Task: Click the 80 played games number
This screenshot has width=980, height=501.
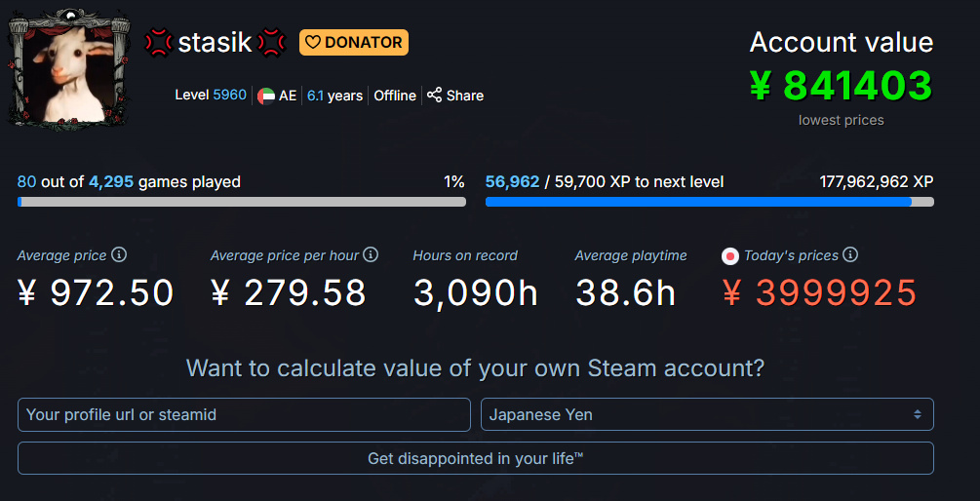Action: coord(27,182)
